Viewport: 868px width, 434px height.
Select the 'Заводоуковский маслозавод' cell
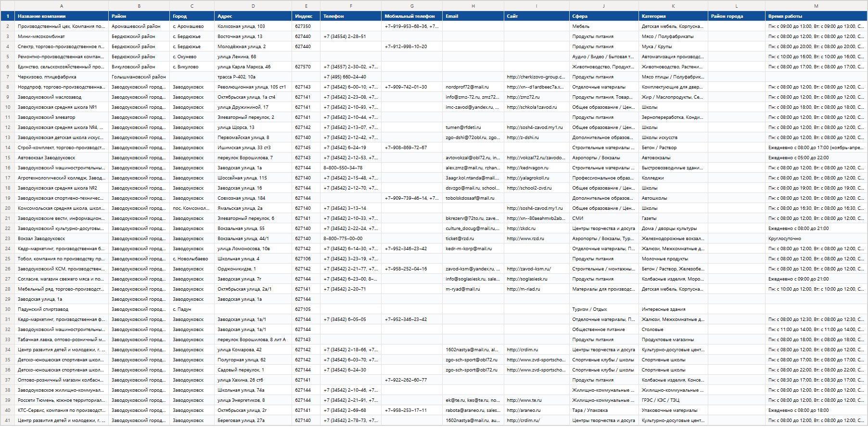[x=62, y=97]
